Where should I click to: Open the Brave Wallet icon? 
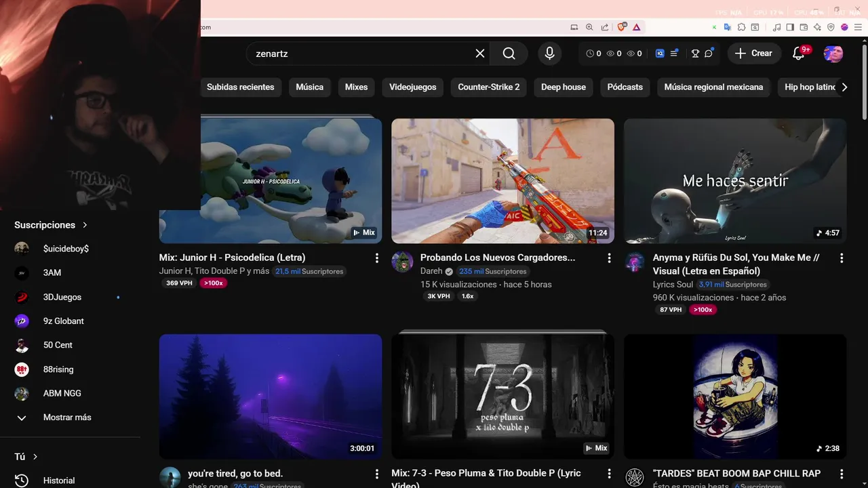coord(804,27)
